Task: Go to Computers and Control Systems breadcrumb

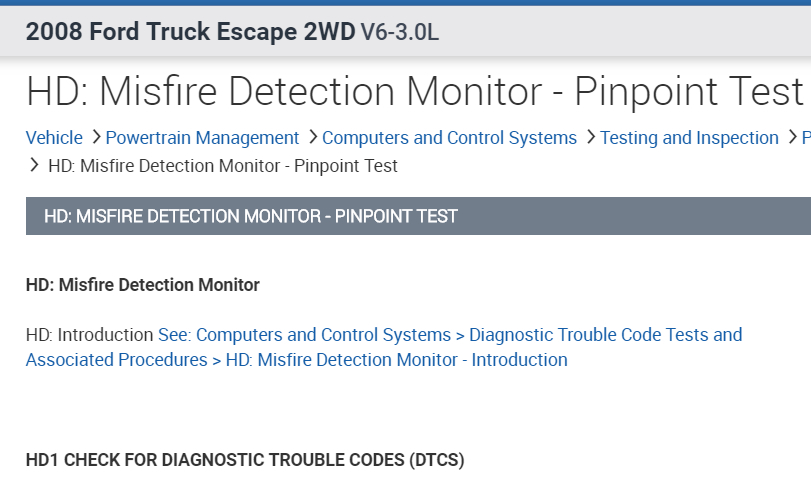Action: click(449, 138)
